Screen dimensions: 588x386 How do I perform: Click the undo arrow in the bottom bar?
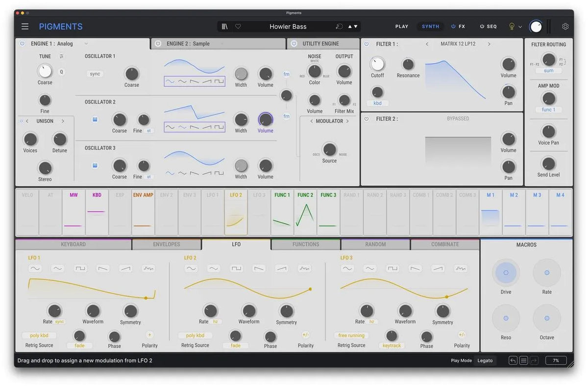pyautogui.click(x=513, y=360)
